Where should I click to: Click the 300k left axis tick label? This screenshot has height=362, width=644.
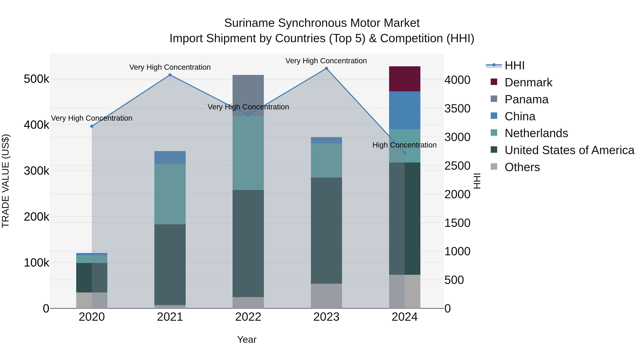tap(36, 171)
